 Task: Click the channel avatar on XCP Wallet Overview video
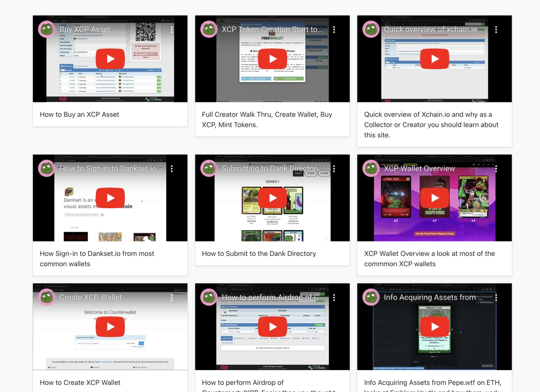[371, 168]
